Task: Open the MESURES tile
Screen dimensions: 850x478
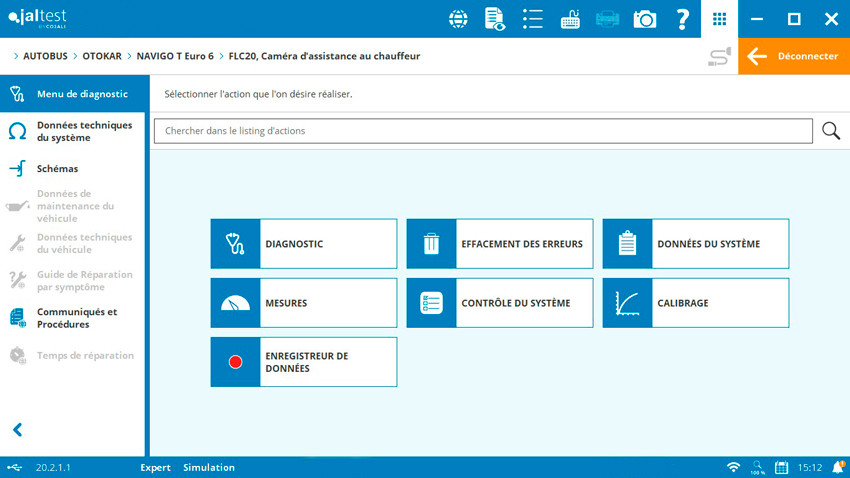Action: 304,302
